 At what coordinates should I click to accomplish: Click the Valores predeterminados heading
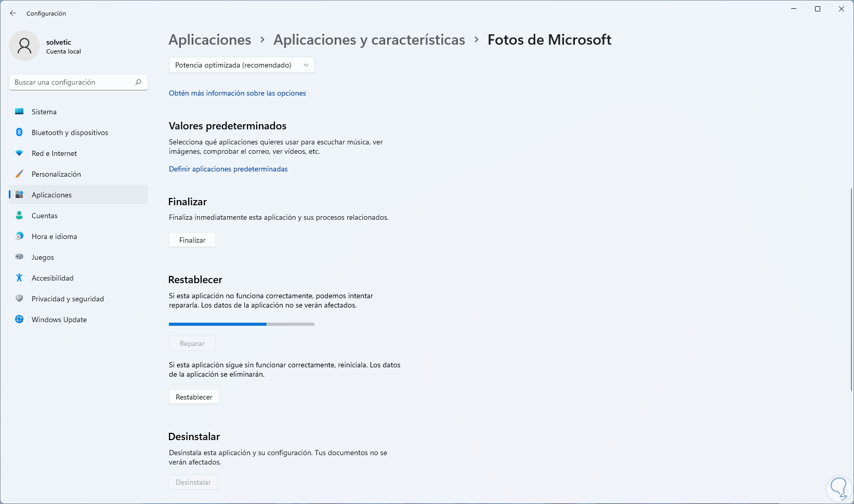tap(228, 126)
